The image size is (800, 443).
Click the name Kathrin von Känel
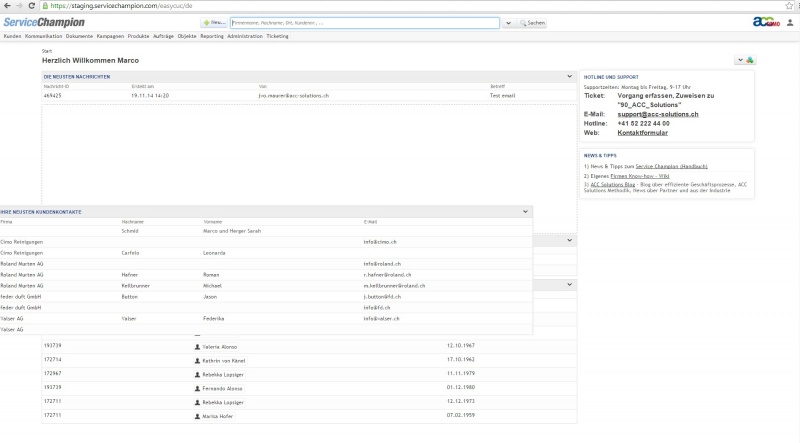pos(224,361)
